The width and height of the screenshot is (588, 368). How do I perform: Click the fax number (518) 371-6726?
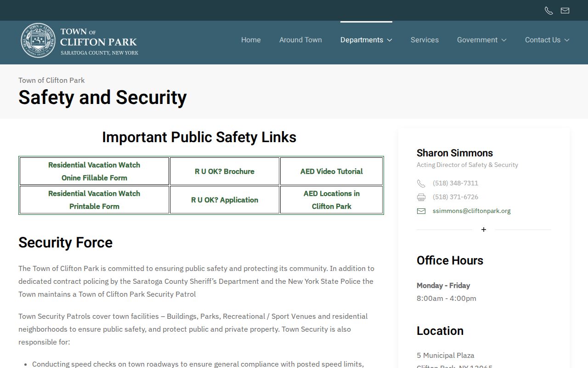[455, 197]
